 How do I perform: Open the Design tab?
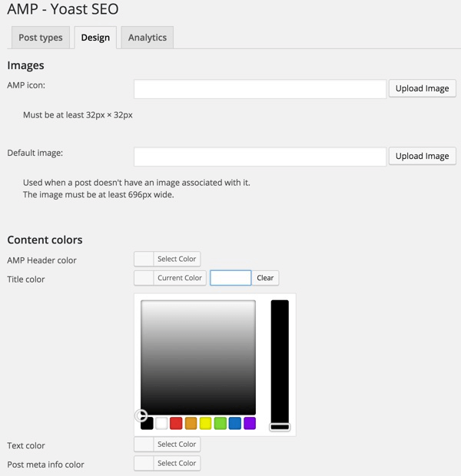tap(95, 38)
